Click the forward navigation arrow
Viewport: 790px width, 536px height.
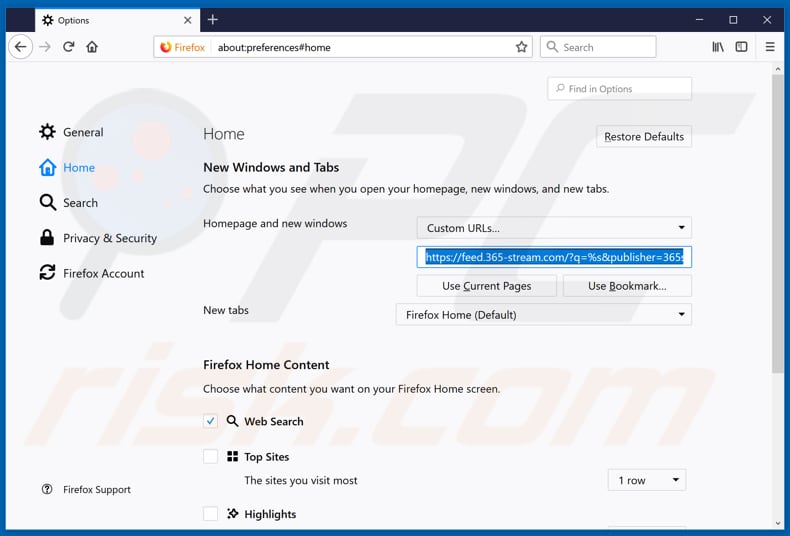click(45, 47)
